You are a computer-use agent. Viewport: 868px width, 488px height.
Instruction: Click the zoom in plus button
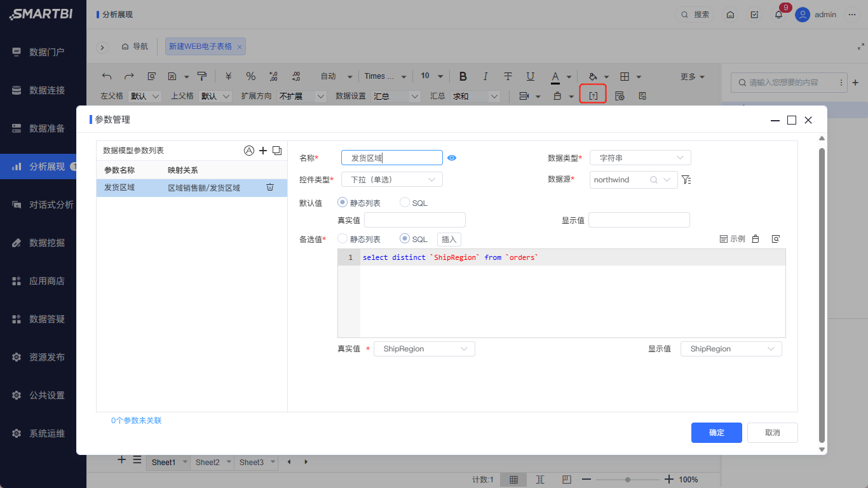click(668, 480)
